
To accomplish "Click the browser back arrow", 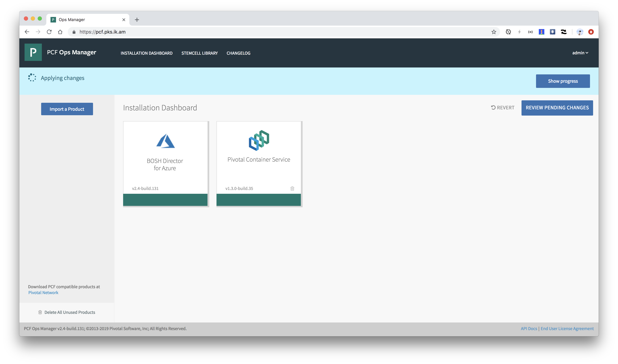I will [27, 32].
